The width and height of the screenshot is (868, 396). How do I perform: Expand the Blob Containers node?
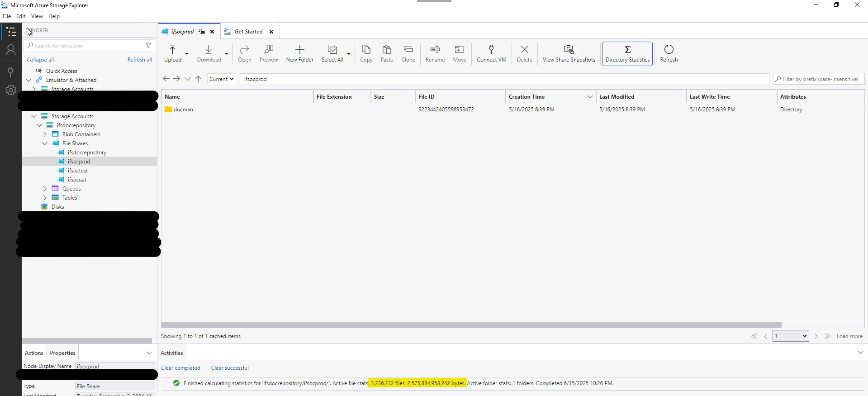(45, 134)
